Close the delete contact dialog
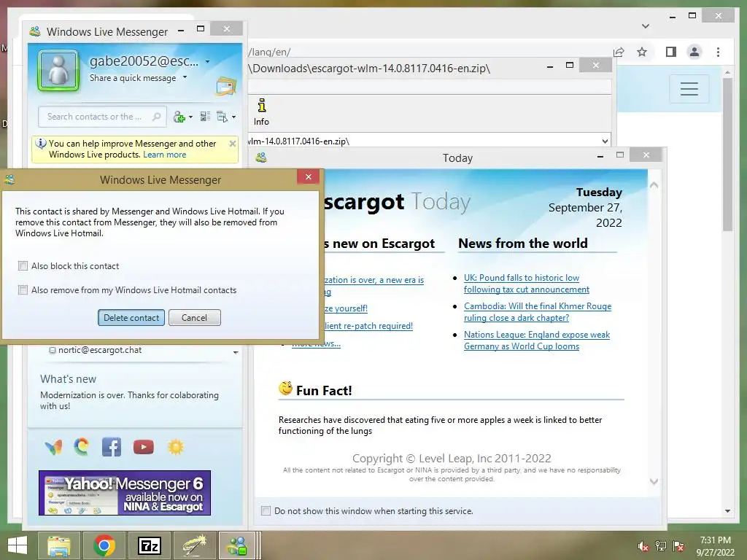The width and height of the screenshot is (747, 560). [x=309, y=176]
